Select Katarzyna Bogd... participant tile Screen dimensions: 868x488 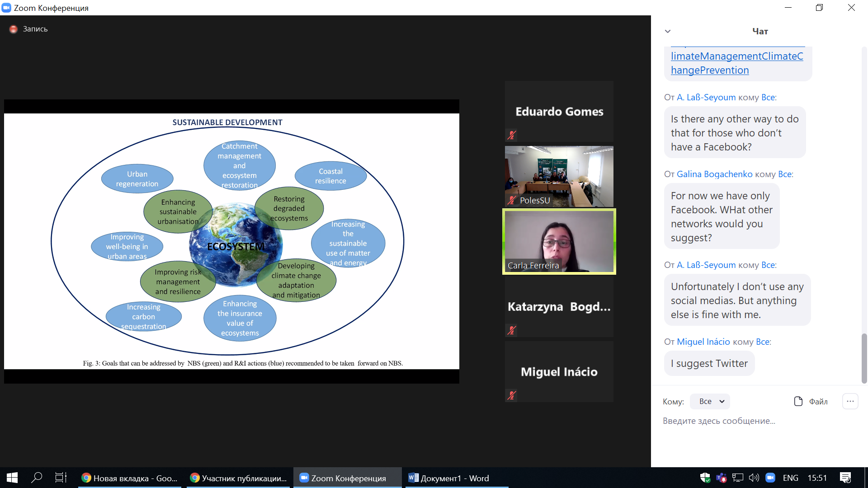[559, 307]
